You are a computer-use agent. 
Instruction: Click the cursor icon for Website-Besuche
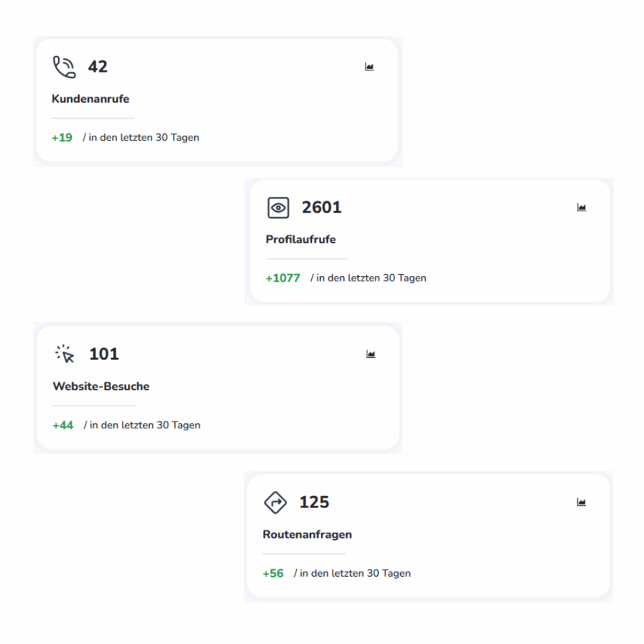pyautogui.click(x=64, y=354)
